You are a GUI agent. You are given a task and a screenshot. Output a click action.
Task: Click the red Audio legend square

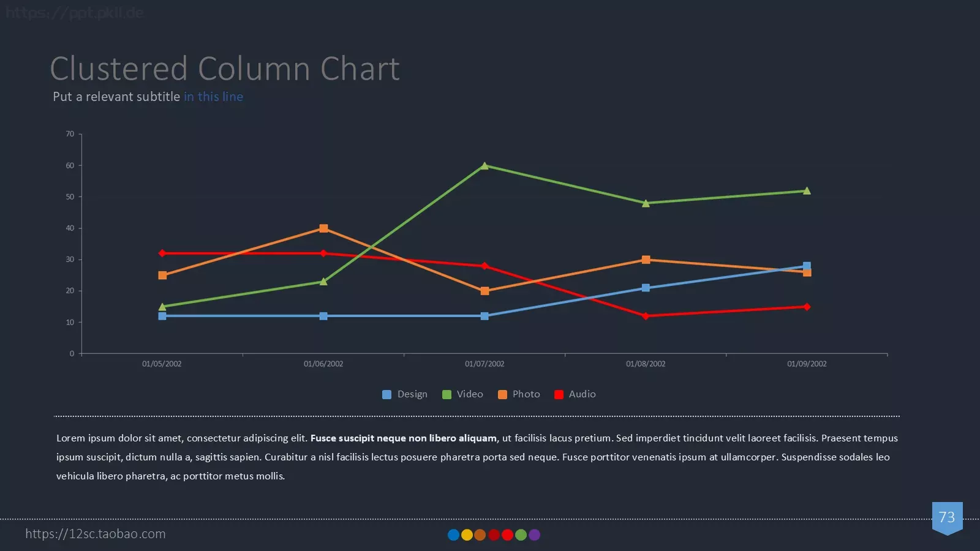[x=559, y=395]
